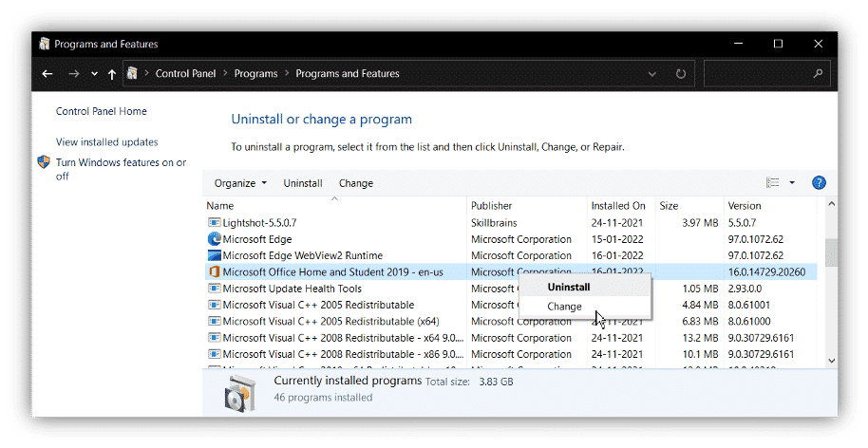Open the blue Help icon
This screenshot has width=868, height=448.
coord(819,182)
